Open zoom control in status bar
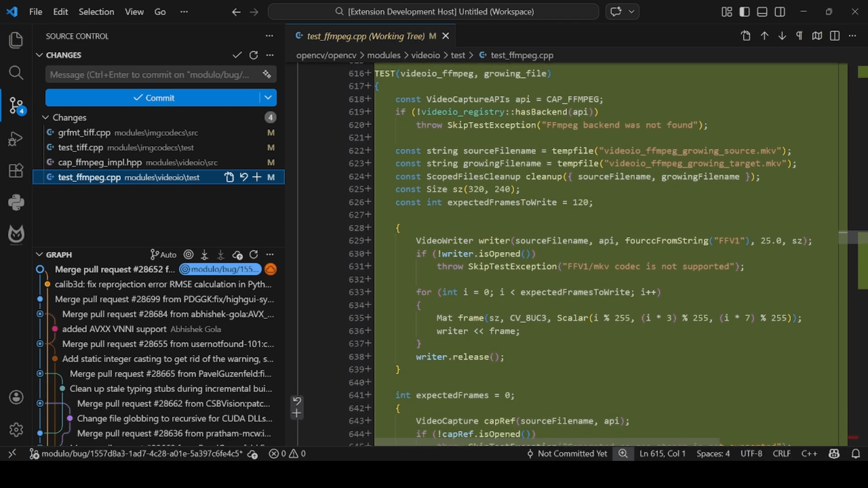This screenshot has width=868, height=488. (x=623, y=454)
